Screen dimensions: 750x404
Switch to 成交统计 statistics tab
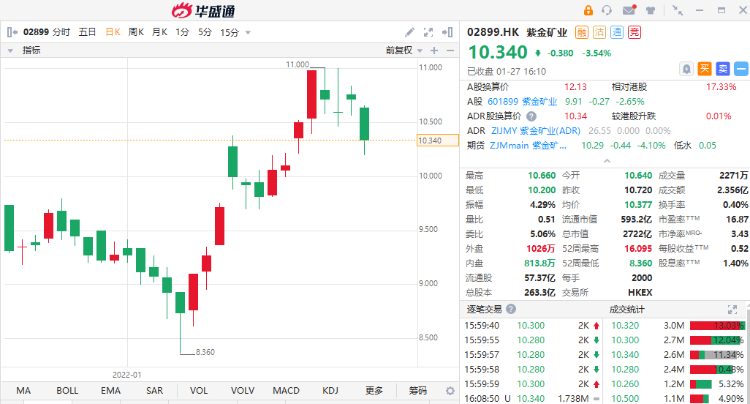click(x=627, y=309)
